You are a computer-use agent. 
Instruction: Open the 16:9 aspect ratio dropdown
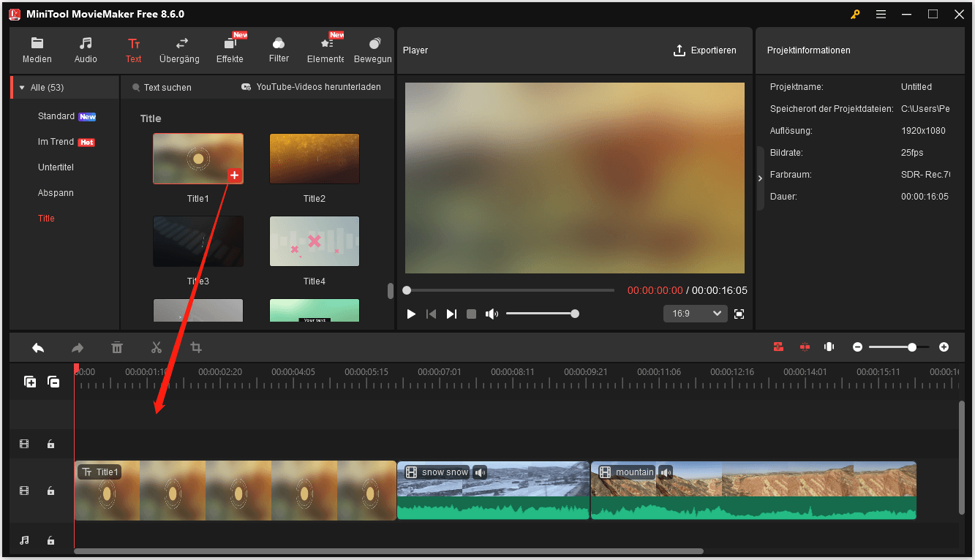[x=694, y=313]
